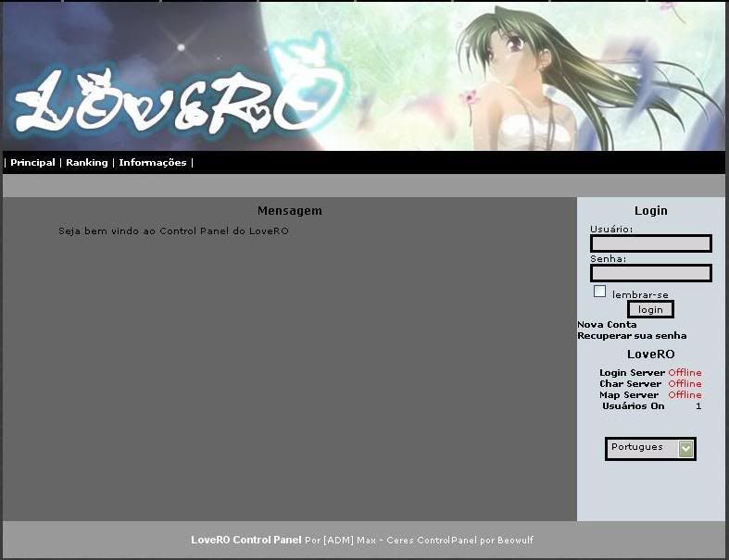Click the Mensagem heading
The image size is (729, 560).
click(x=290, y=210)
